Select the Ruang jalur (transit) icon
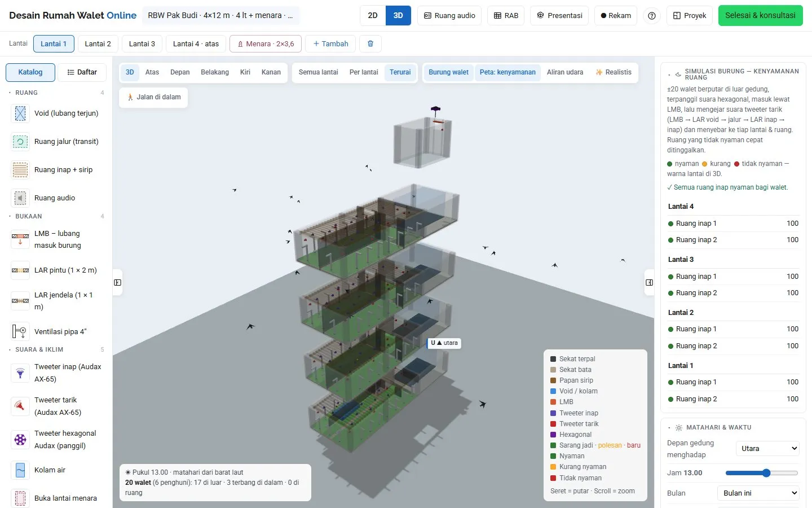This screenshot has width=812, height=508. click(20, 142)
